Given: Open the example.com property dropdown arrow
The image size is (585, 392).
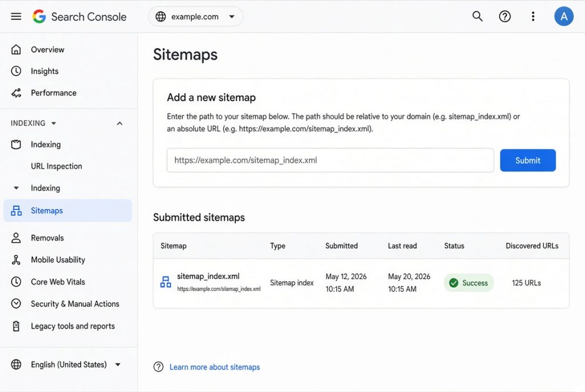Looking at the screenshot, I should [232, 17].
